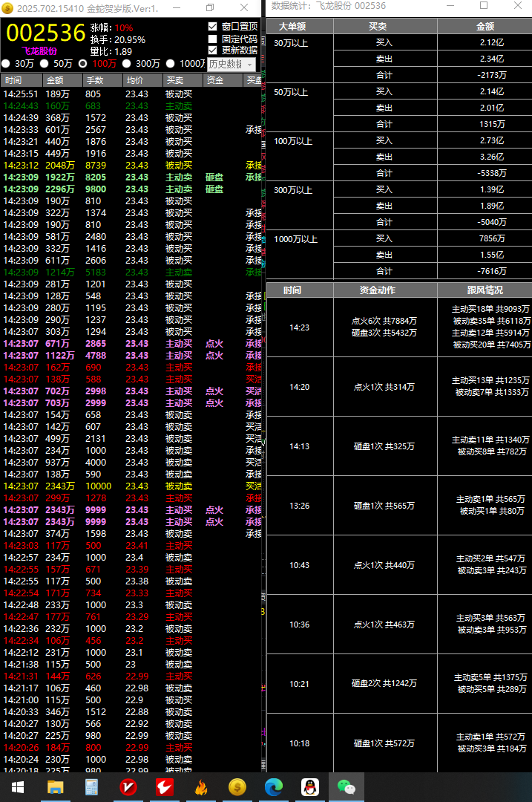
Task: Click 点火1次 共440万 entry
Action: (384, 565)
